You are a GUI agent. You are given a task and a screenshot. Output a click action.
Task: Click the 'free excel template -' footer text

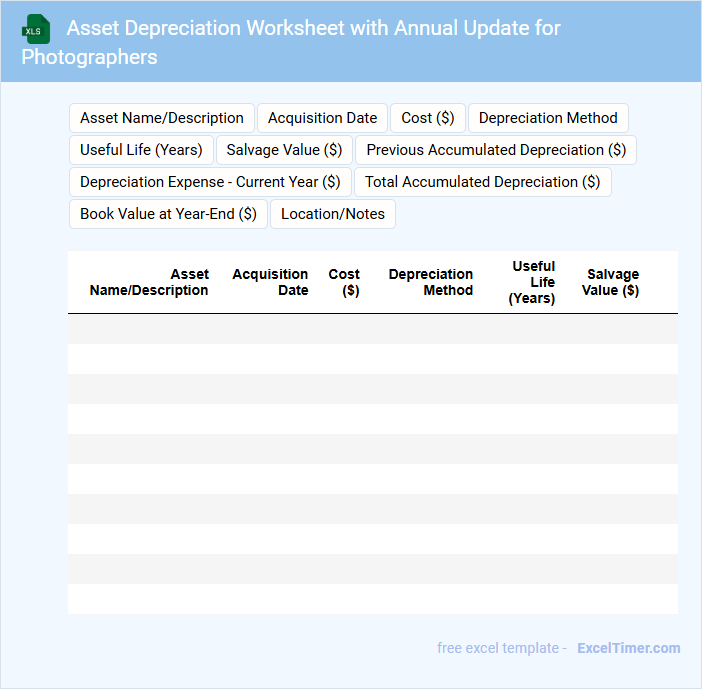pos(502,648)
